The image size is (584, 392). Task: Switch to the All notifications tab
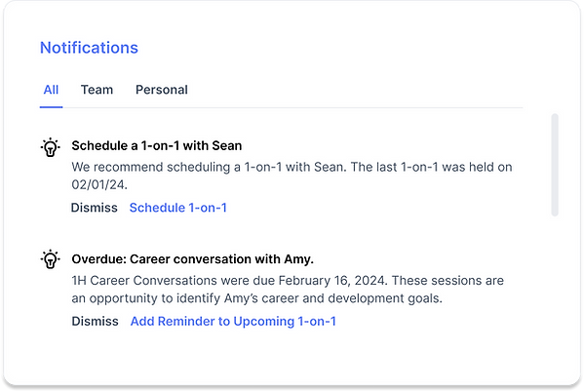tap(51, 90)
